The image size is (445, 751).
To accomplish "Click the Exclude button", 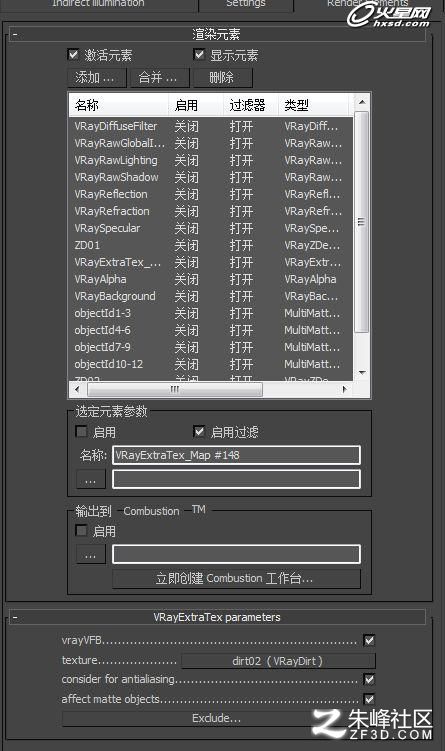I will coord(217,718).
